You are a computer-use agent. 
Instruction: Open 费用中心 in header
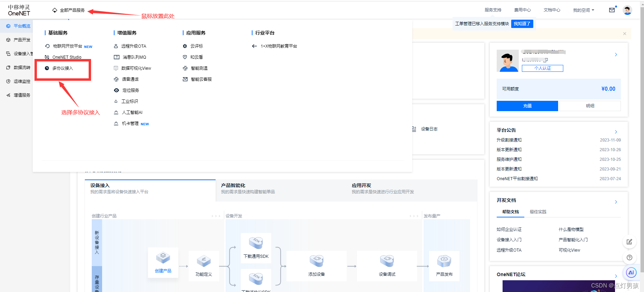[x=523, y=10]
